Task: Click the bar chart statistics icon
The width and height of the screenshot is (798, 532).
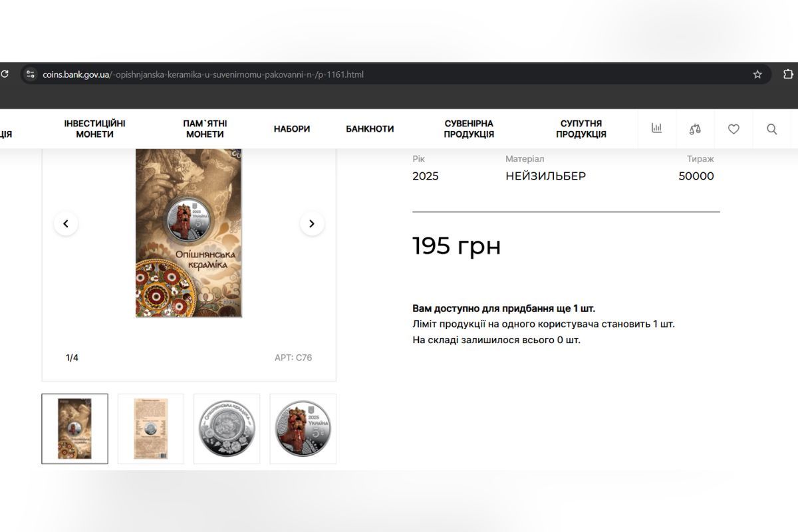Action: (656, 128)
